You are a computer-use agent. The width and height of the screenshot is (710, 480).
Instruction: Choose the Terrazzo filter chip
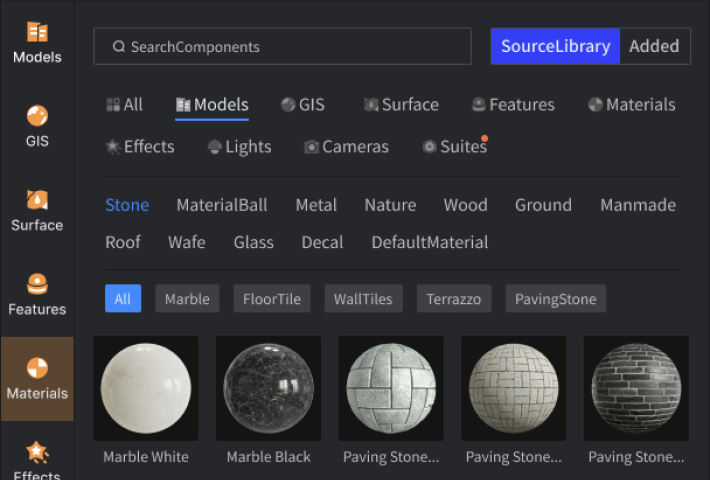(x=453, y=299)
